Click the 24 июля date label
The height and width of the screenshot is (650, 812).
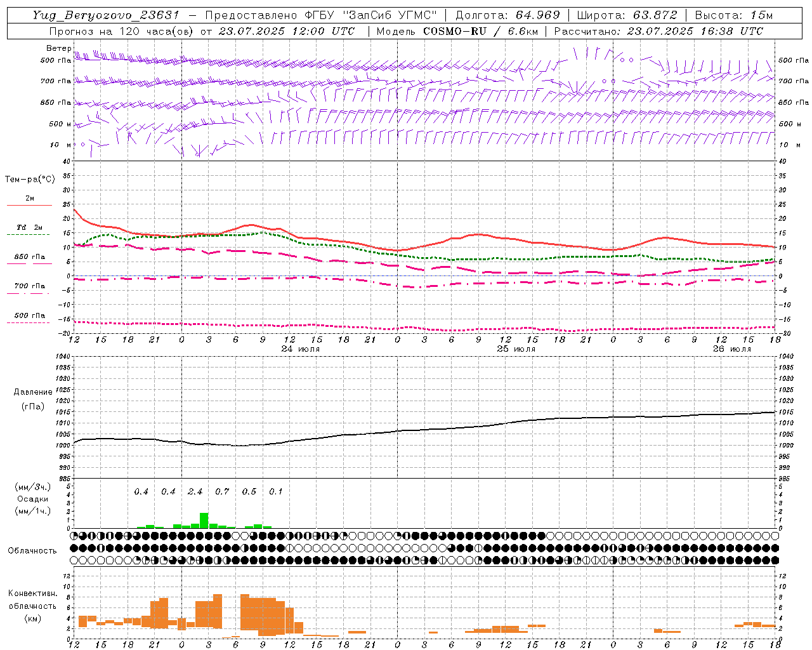coord(301,349)
